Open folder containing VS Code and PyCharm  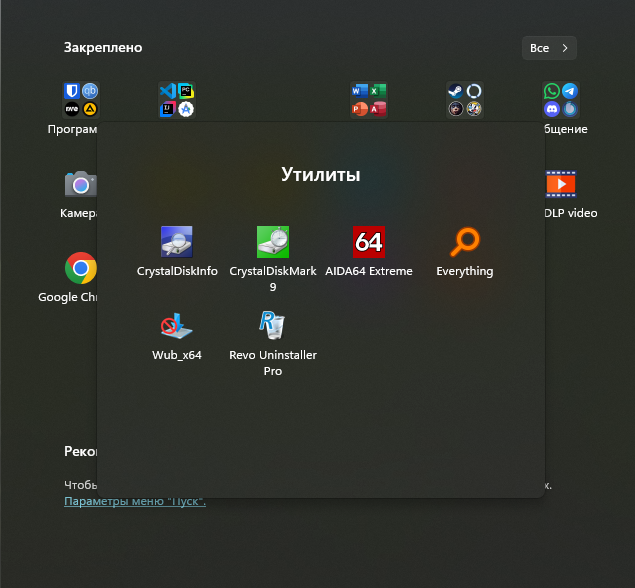[x=177, y=100]
